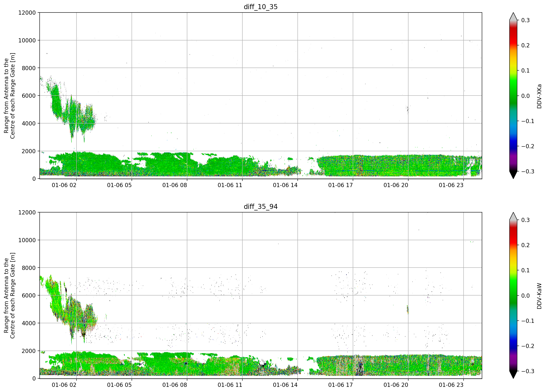Click the "diff_35_94" plot title
The image size is (546, 392).
[x=260, y=207]
